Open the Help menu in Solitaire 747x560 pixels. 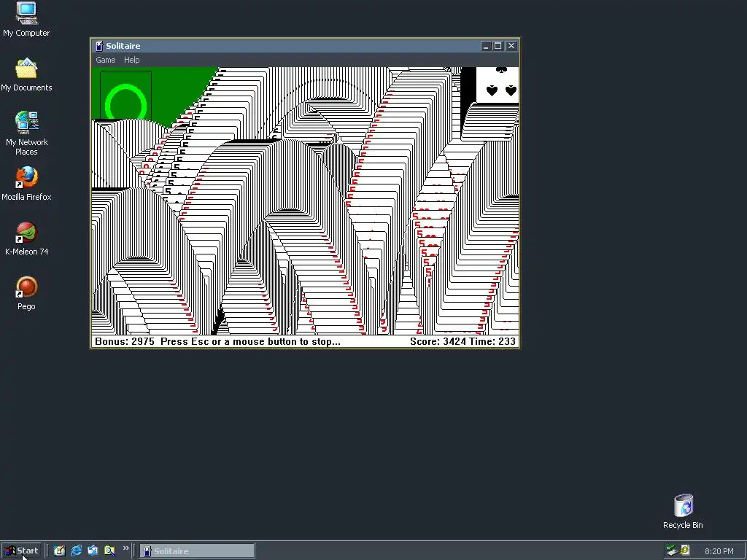tap(131, 60)
